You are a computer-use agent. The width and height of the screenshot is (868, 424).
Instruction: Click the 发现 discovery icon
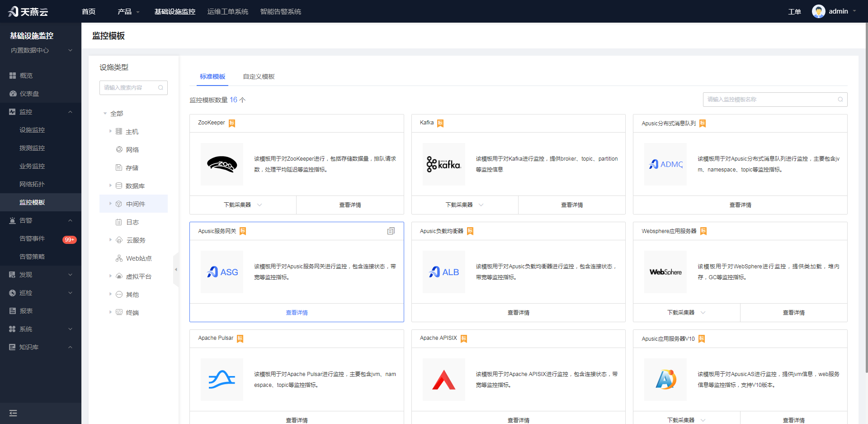[13, 275]
